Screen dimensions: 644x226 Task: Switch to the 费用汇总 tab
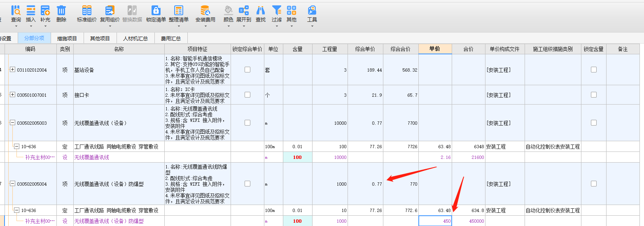tap(171, 38)
